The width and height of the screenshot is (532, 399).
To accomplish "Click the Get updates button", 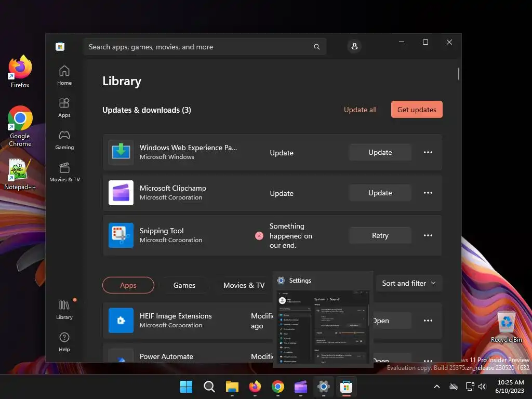I will [x=417, y=110].
